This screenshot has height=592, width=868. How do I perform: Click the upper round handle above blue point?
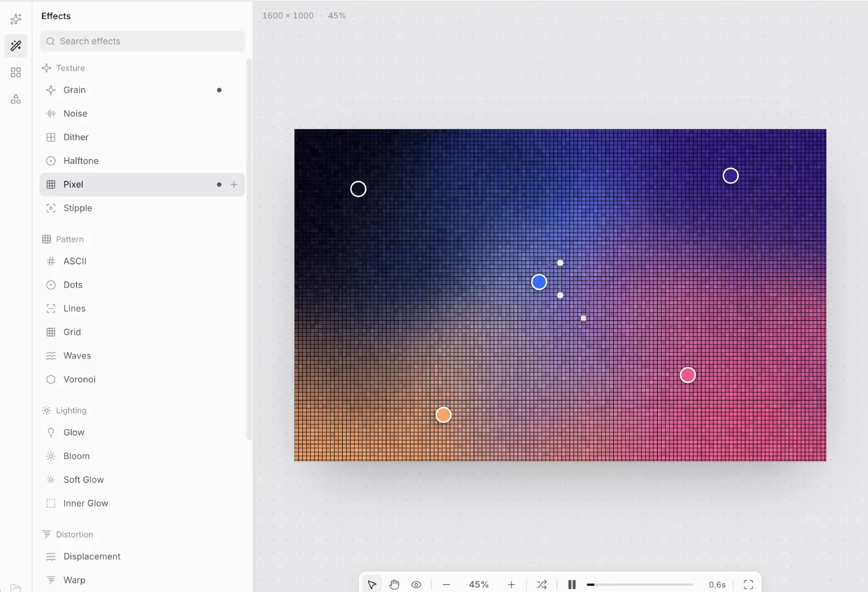(x=560, y=263)
